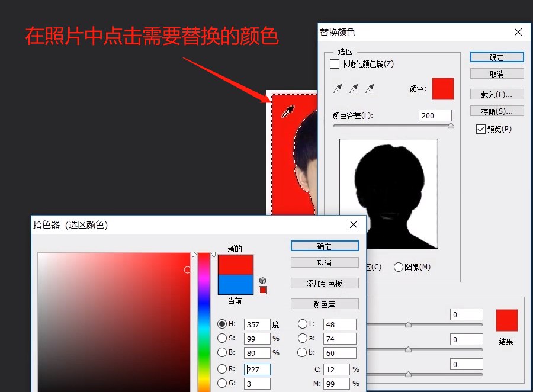The image size is (533, 392).
Task: Click the small gamut-warning red swatch
Action: (262, 290)
